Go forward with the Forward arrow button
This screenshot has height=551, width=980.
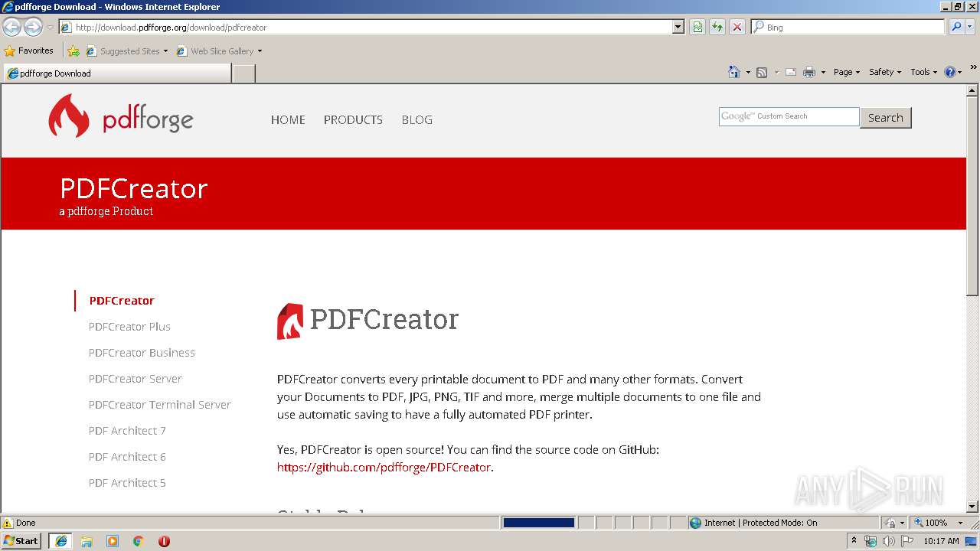click(33, 27)
